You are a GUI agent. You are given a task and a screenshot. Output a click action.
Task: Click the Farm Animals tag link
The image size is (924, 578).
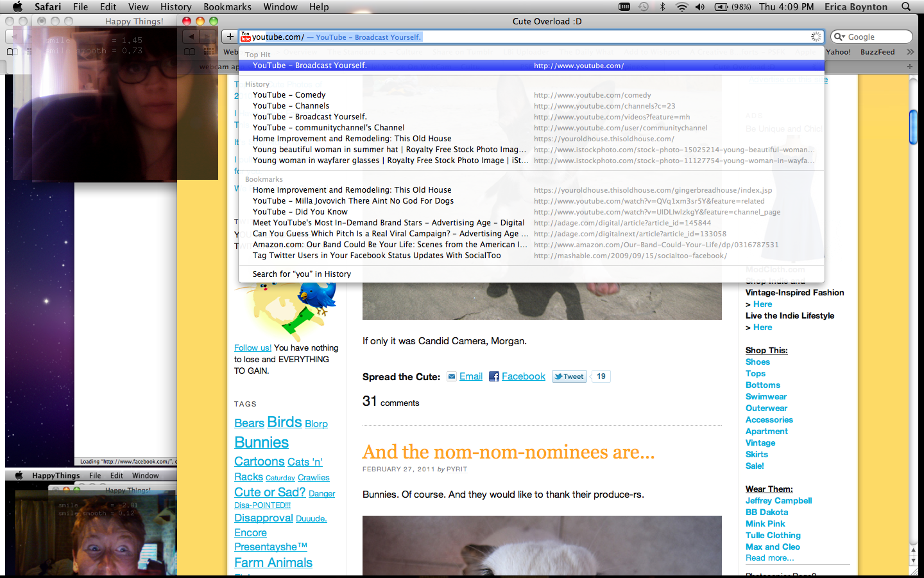pyautogui.click(x=273, y=563)
